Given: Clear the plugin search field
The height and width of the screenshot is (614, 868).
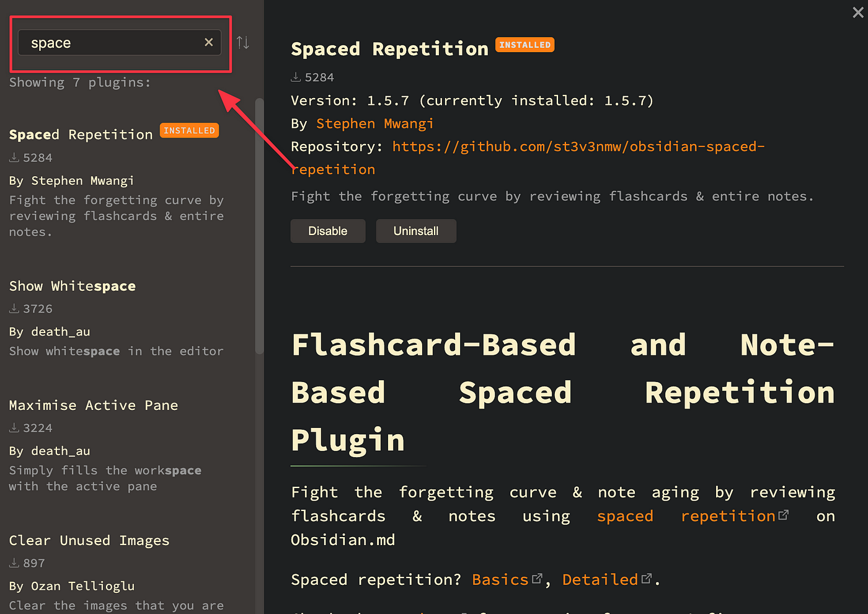Looking at the screenshot, I should 209,42.
